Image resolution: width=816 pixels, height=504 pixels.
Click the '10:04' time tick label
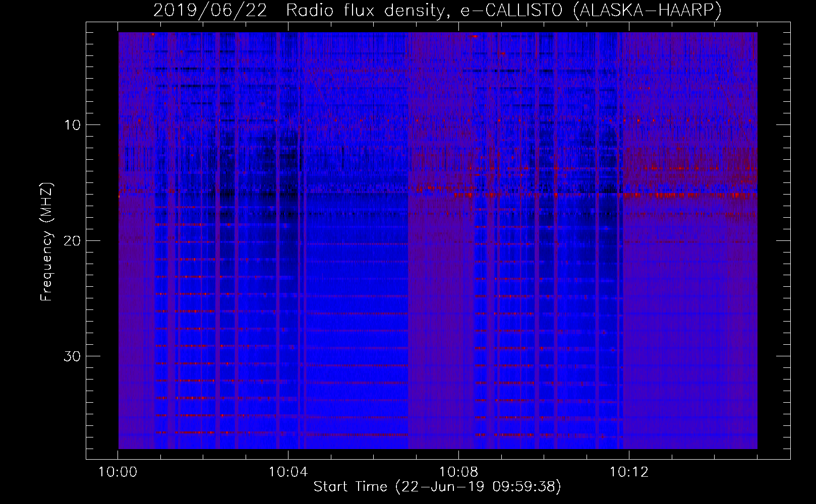(x=288, y=472)
